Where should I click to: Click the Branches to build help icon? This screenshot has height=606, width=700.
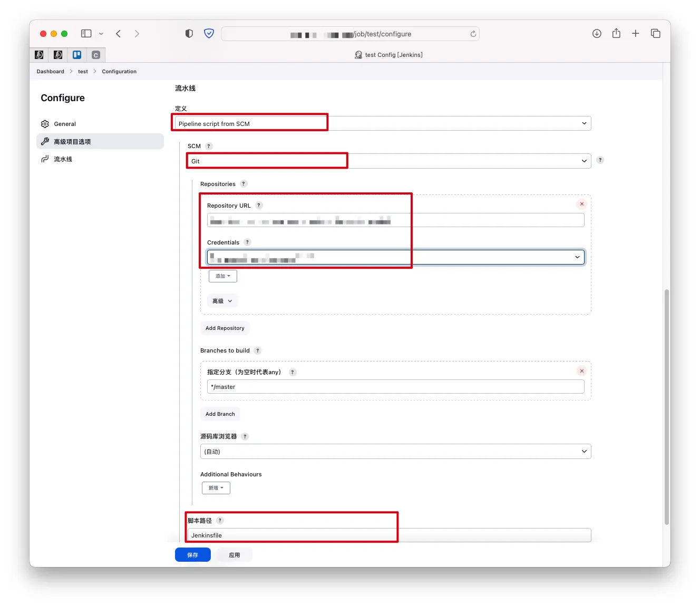pos(258,350)
